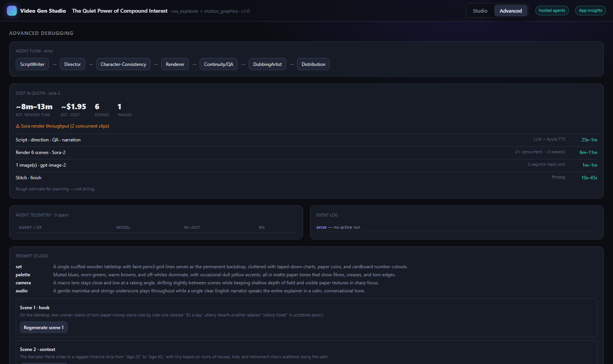Switch to the Studio tab

480,11
